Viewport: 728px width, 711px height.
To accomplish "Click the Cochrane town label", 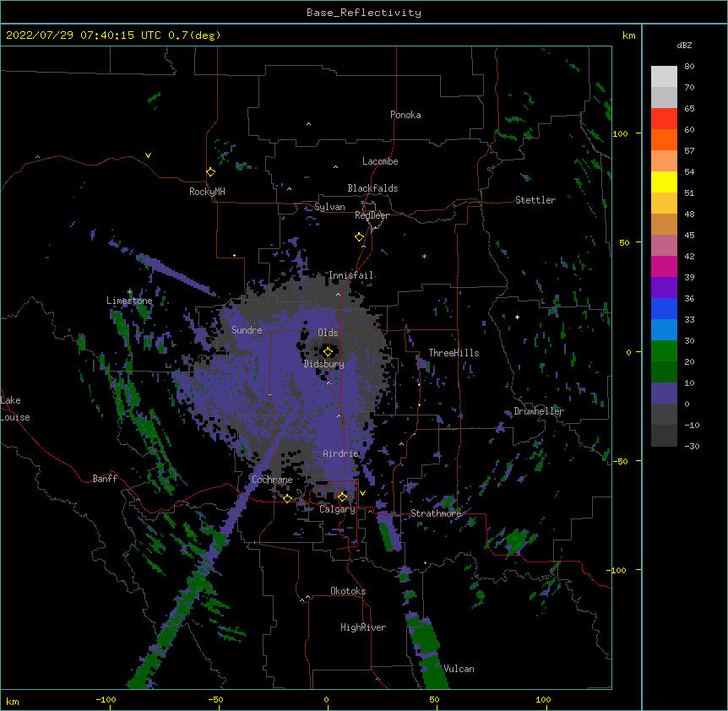I will pos(272,480).
